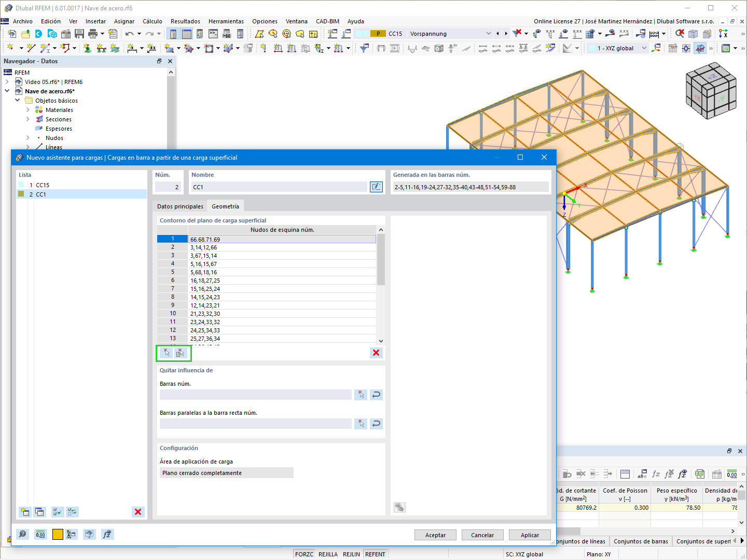Create a new load wizard entry in the list
This screenshot has height=560, width=747.
[24, 512]
